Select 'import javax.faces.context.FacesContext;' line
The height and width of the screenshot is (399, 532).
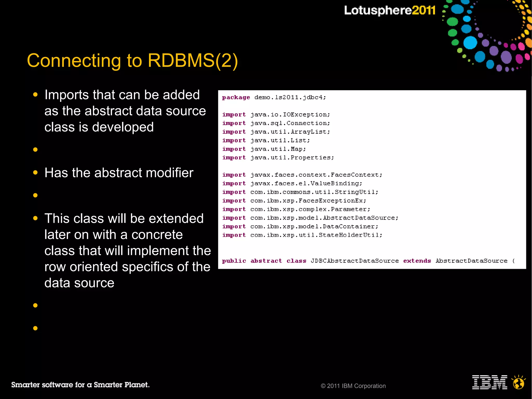(302, 175)
